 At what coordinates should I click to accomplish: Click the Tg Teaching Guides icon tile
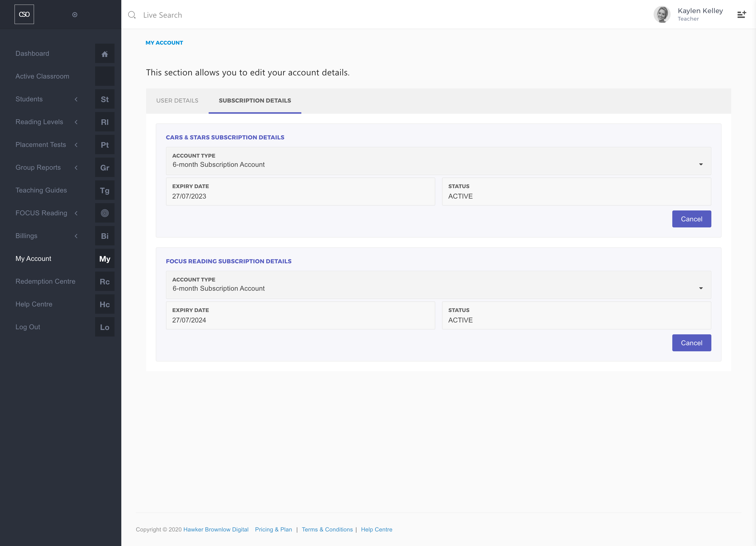click(105, 191)
